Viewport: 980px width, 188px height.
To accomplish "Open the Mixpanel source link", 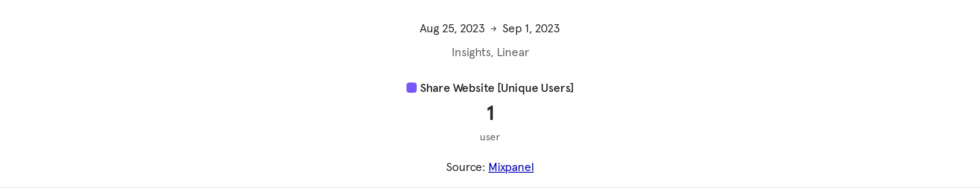I will click(511, 167).
